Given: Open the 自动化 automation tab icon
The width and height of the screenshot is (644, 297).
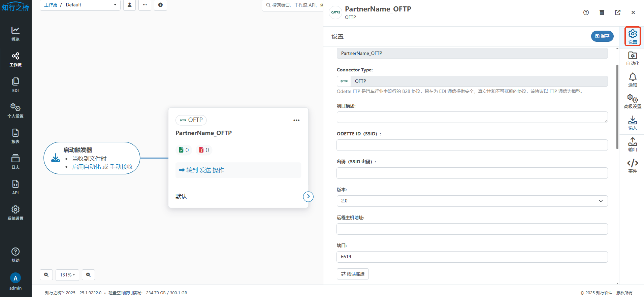Looking at the screenshot, I should coord(632,58).
